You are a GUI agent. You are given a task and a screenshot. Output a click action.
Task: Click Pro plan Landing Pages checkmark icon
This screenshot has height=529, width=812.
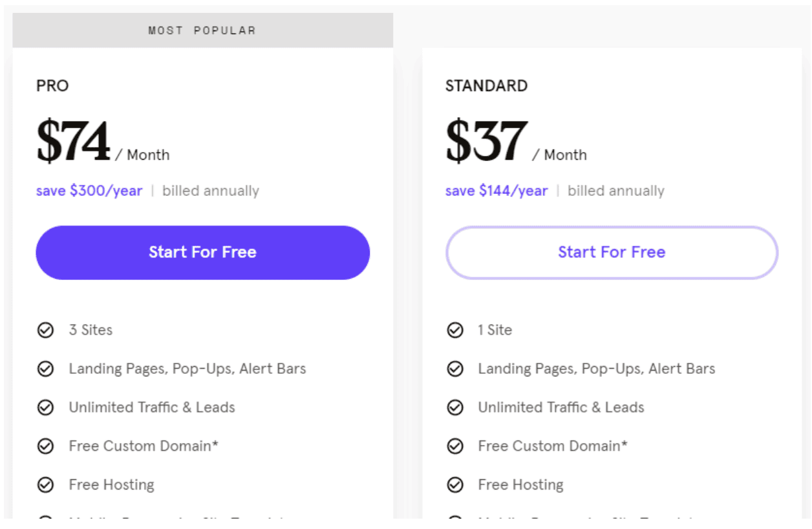point(45,369)
